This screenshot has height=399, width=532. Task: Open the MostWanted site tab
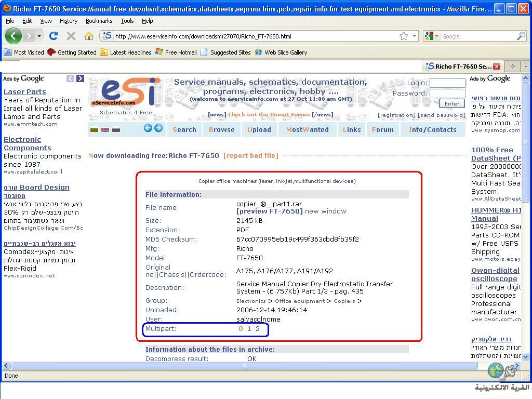(x=308, y=129)
